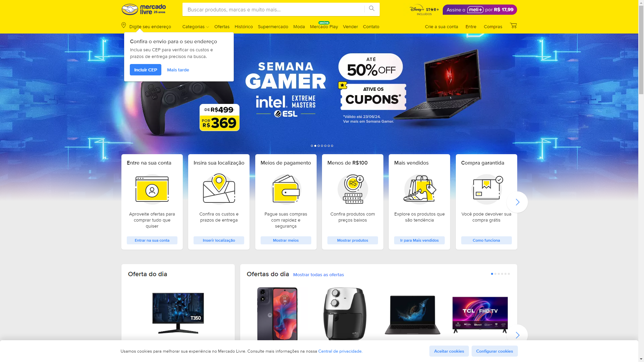Focus the Buscar produtos search field
Viewport: 644px width, 362px height.
tap(273, 9)
